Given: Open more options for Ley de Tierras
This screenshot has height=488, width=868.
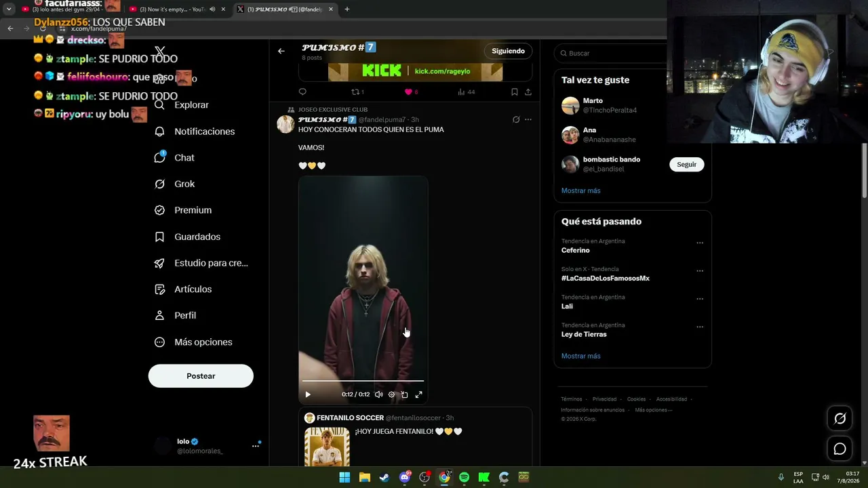Looking at the screenshot, I should pos(700,327).
